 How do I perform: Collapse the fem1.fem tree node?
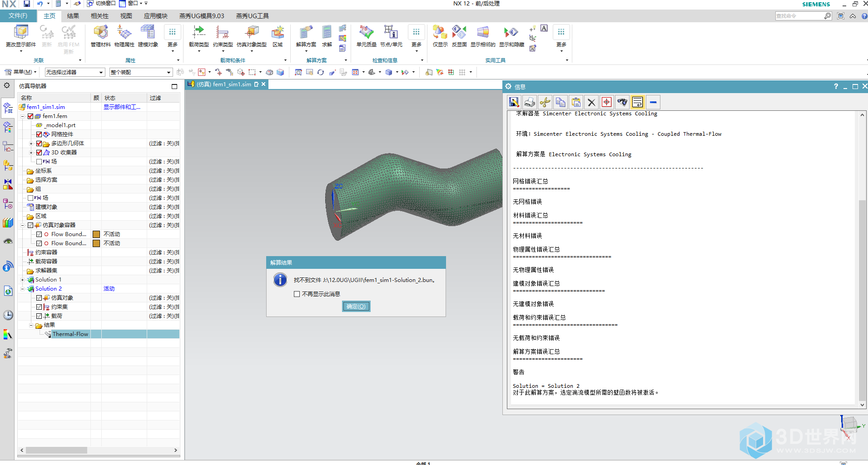point(23,116)
